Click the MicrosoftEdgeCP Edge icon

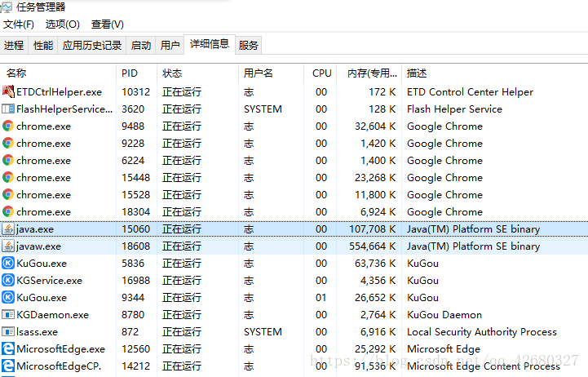click(8, 366)
